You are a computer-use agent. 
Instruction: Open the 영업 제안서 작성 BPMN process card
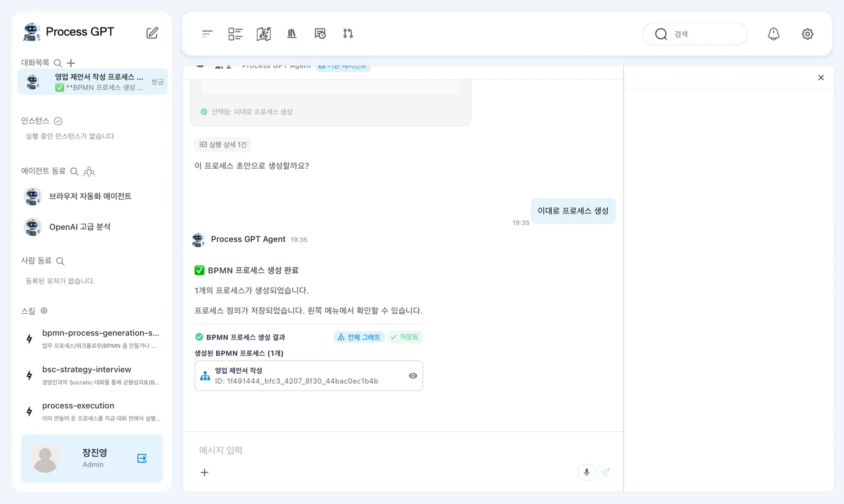[x=309, y=376]
